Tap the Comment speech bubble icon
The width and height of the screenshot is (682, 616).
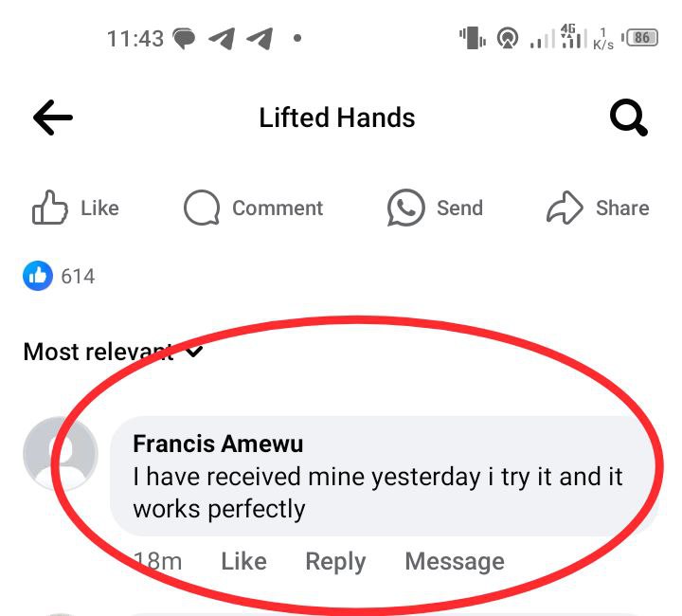[x=201, y=208]
